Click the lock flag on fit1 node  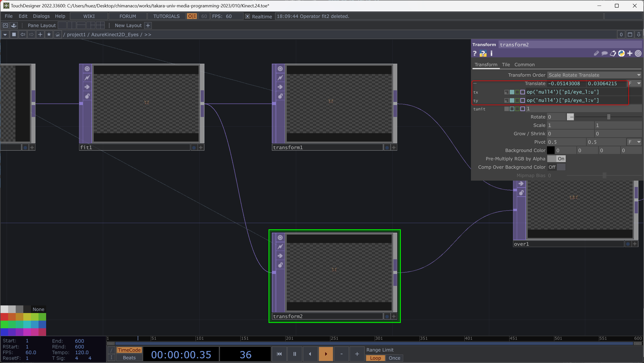[x=87, y=96]
